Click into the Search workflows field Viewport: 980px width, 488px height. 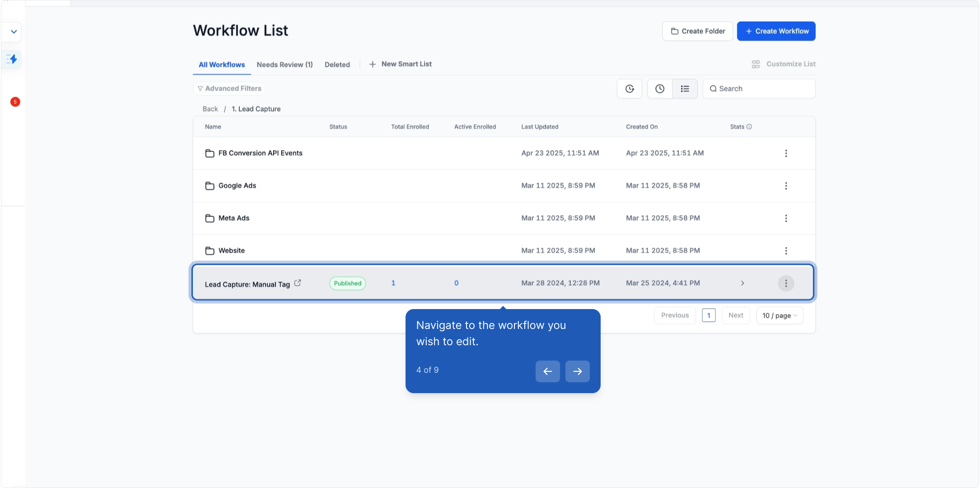759,89
